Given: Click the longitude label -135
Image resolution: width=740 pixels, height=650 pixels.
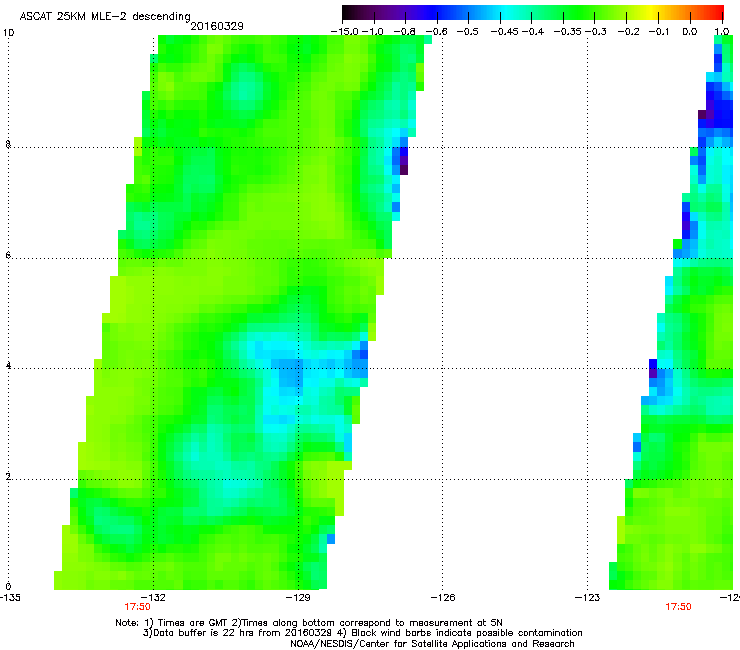Looking at the screenshot, I should (10, 598).
